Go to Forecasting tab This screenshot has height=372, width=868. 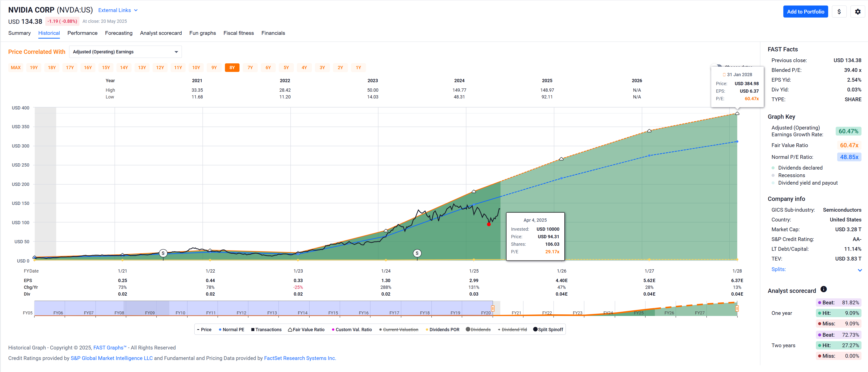coord(118,33)
